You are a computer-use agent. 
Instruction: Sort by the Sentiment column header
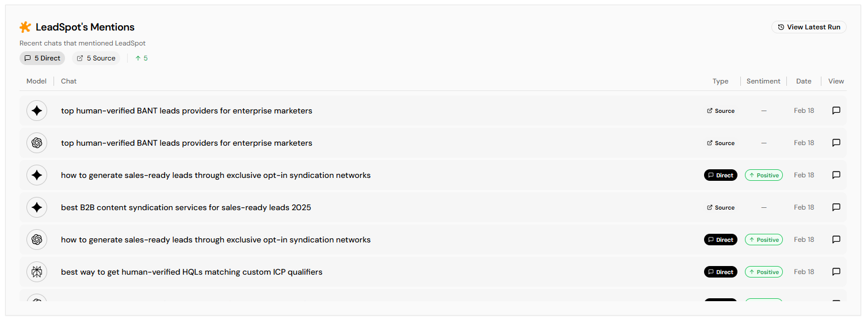(x=763, y=81)
